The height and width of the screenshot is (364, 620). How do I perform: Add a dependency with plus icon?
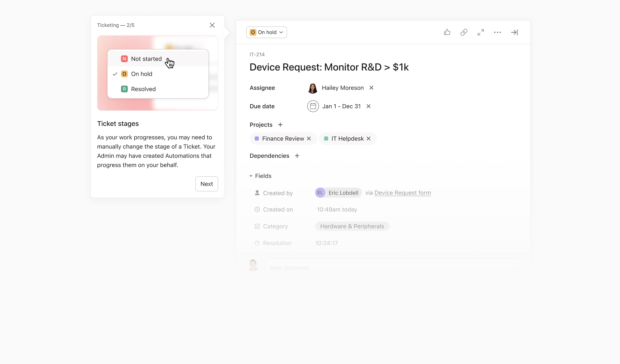(x=297, y=156)
